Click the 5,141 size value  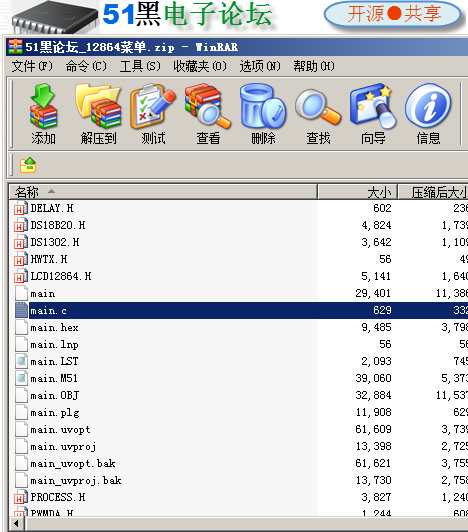tap(376, 276)
